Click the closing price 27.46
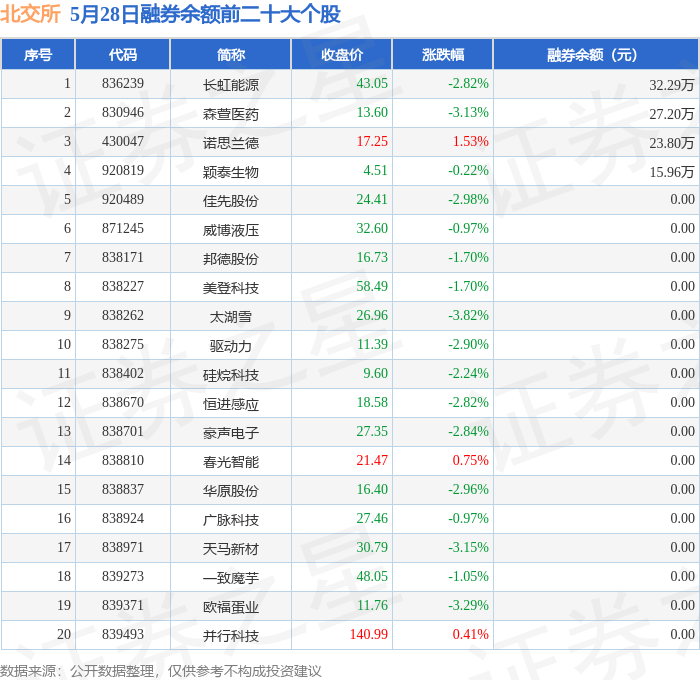Image resolution: width=700 pixels, height=680 pixels. pyautogui.click(x=372, y=518)
